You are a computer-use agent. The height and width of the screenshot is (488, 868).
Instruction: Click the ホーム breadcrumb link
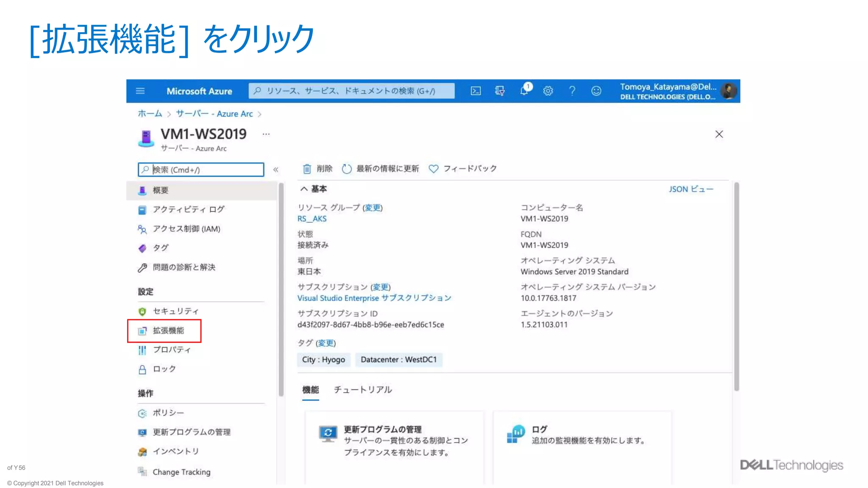(150, 114)
